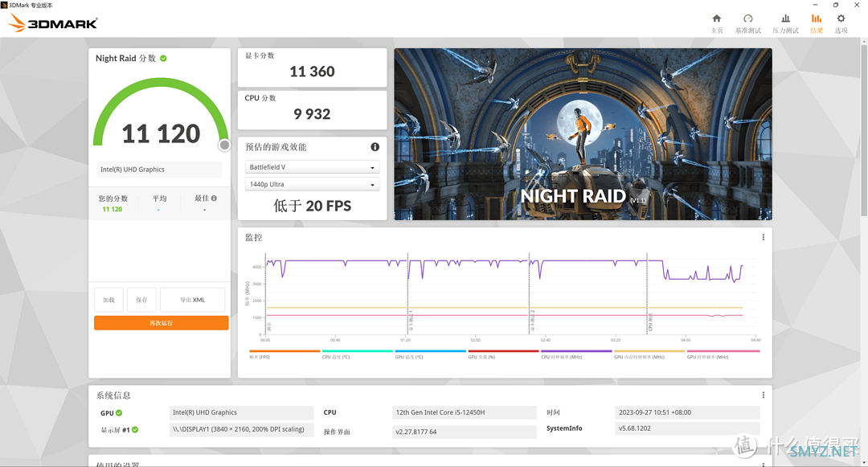Toggle the green CPU 温度 (°C) legend swatch
The image size is (868, 467).
pos(358,350)
